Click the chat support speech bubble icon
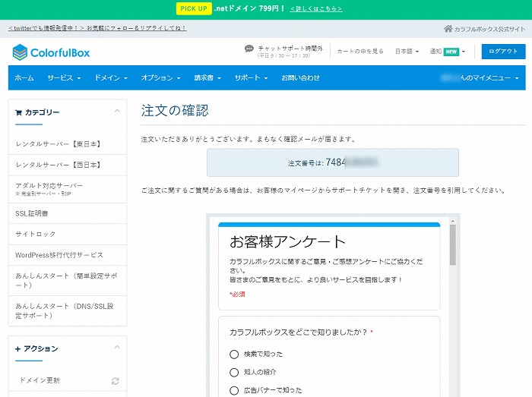532x397 pixels. point(249,49)
